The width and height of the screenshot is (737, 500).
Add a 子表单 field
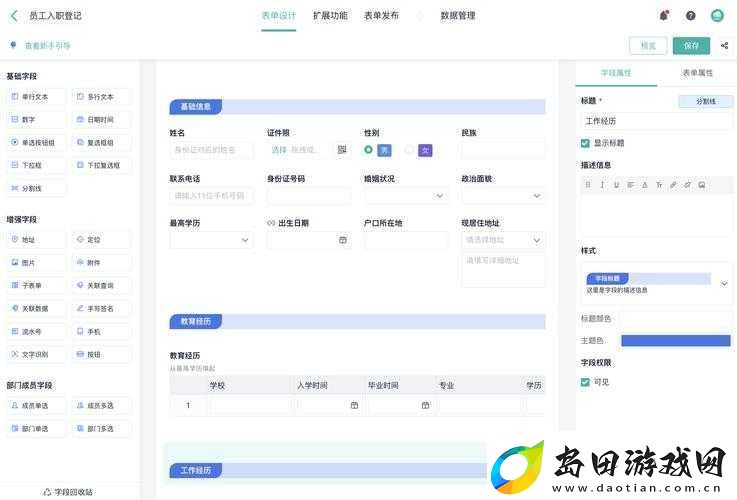click(36, 285)
